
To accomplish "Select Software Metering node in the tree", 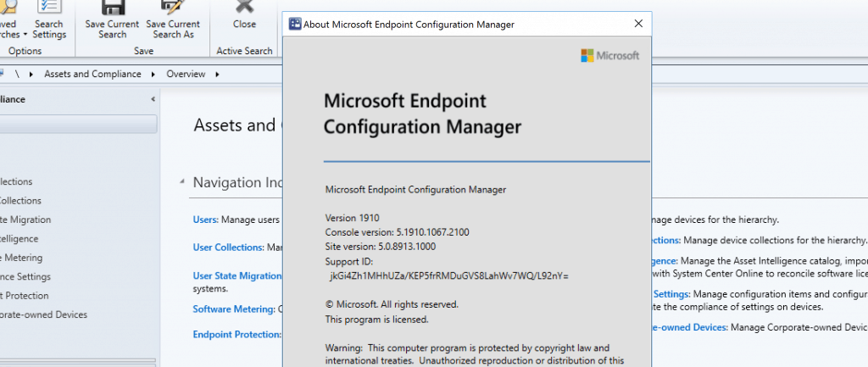I will click(x=21, y=258).
